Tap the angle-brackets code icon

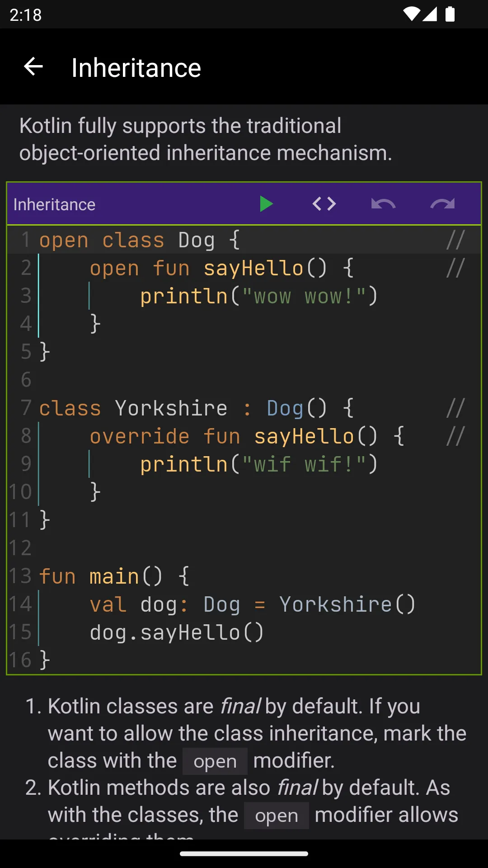(324, 204)
